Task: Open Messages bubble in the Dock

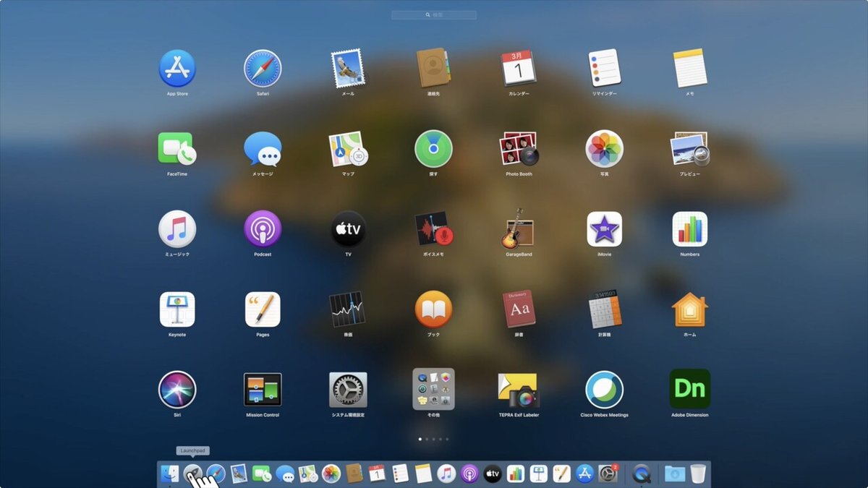Action: (x=285, y=474)
